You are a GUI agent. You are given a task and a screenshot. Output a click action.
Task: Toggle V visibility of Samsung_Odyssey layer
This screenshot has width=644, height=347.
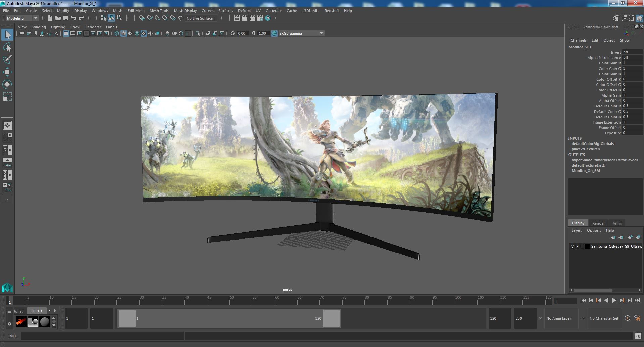click(x=572, y=246)
